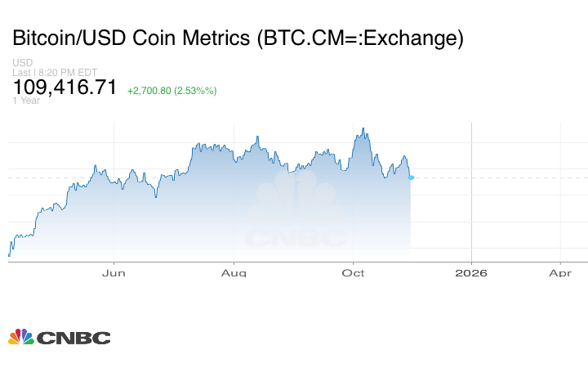The height and width of the screenshot is (368, 588).
Task: Click the CNBC wordmark text in the footer
Action: coord(73,338)
